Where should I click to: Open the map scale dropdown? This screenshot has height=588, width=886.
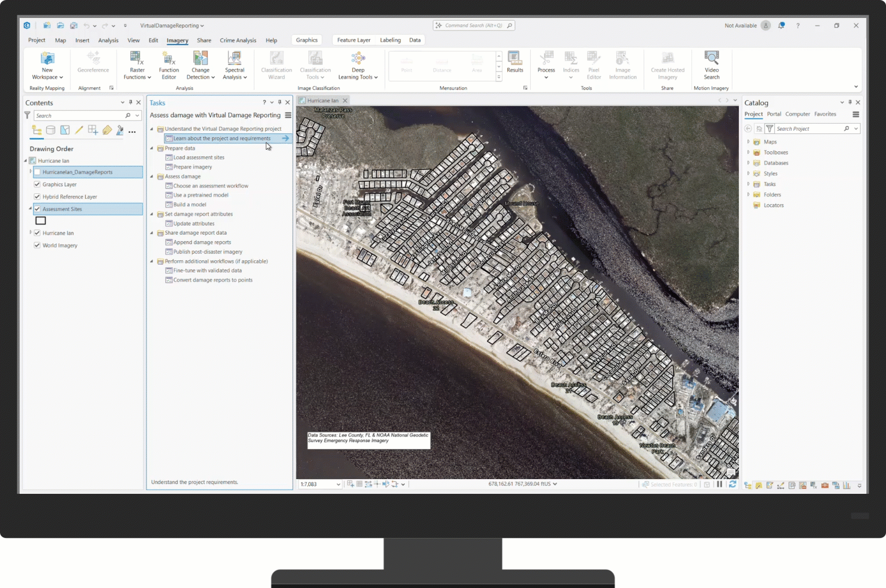(x=338, y=485)
